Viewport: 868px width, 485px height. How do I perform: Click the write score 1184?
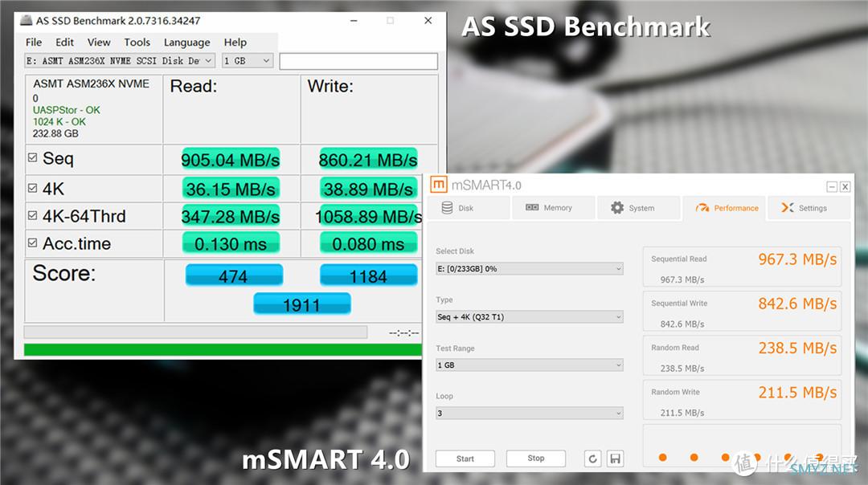(x=368, y=275)
